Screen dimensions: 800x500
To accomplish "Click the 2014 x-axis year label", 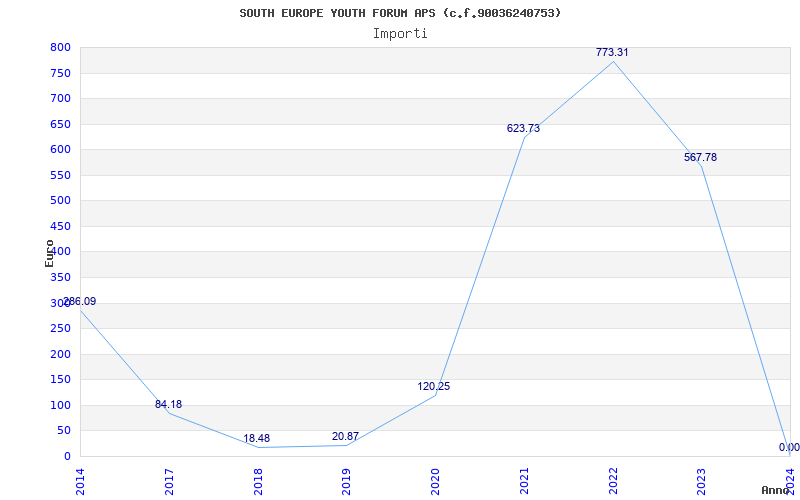I will [80, 482].
